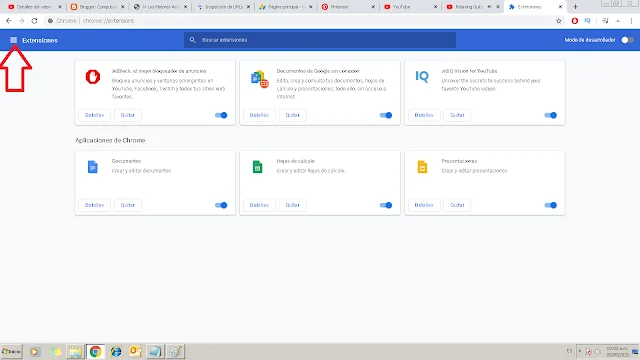
Task: Open the Extensiones hamburger menu
Action: [13, 40]
